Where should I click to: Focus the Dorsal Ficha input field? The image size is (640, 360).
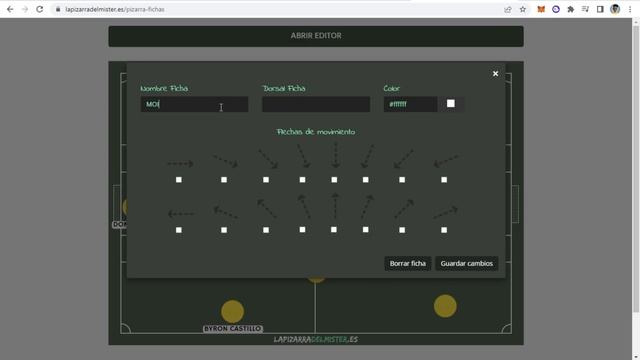click(316, 104)
